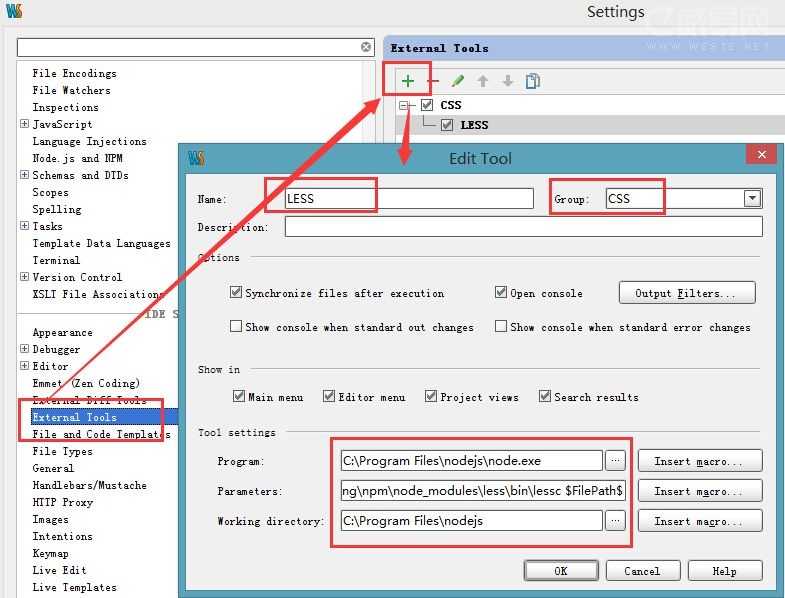Open Terminal settings
785x598 pixels.
56,260
